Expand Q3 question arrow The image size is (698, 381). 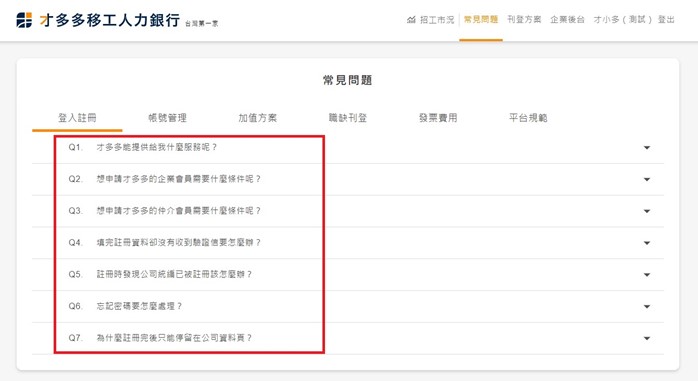pos(647,211)
